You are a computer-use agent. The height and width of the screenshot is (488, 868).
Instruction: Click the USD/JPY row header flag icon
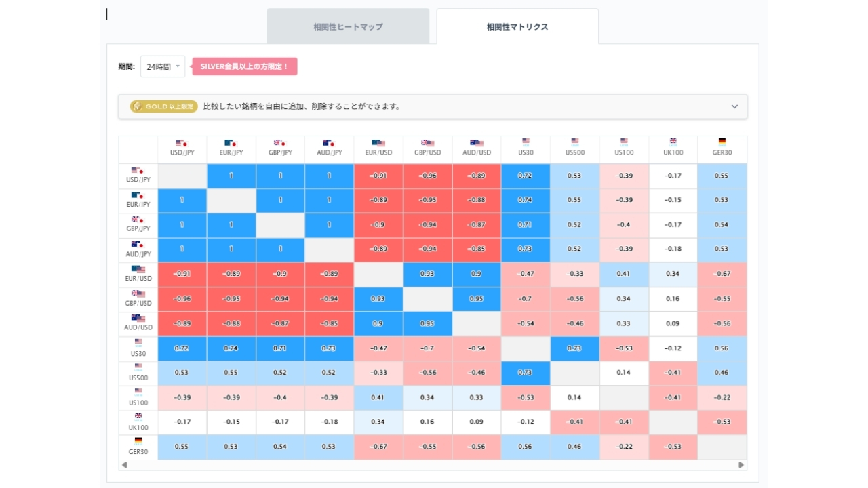[138, 171]
